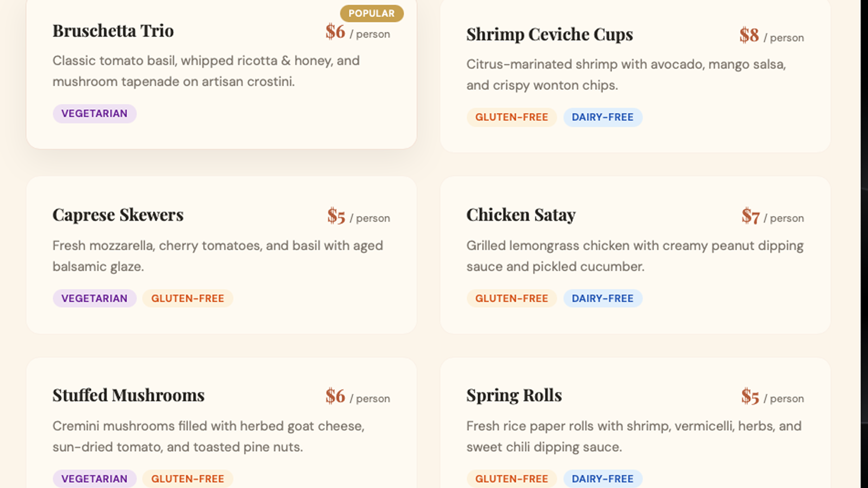Open the Shrimp Ceviche Cups item
Image resolution: width=868 pixels, height=488 pixels.
coord(549,34)
